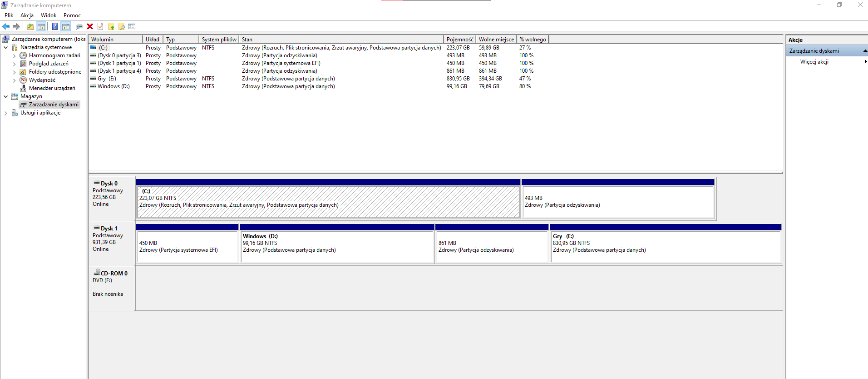The image size is (868, 379).
Task: Sort by the Układ column header
Action: (153, 40)
